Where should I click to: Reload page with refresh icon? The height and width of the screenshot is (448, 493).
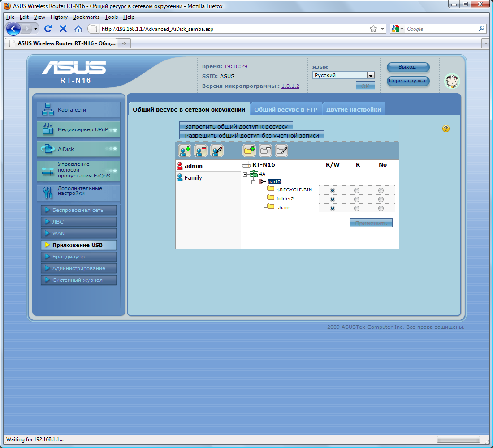(48, 29)
